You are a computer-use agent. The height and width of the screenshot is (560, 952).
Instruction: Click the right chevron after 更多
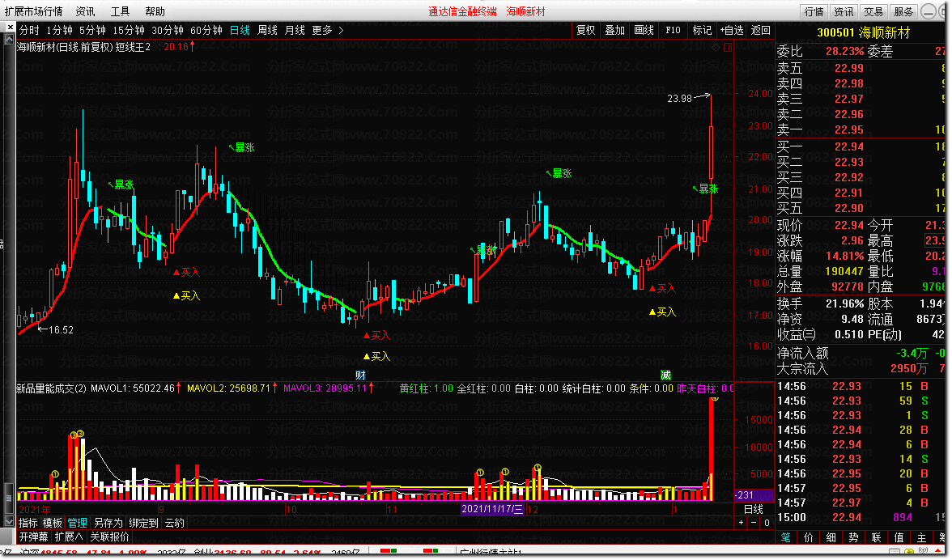click(342, 30)
